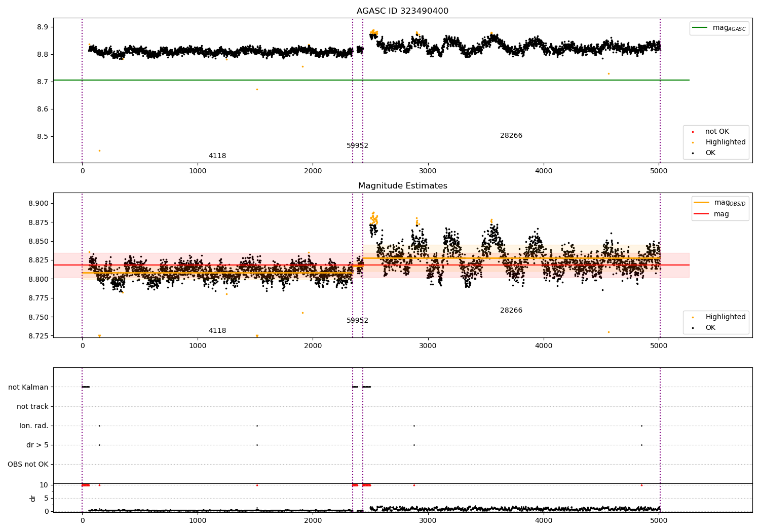The height and width of the screenshot is (532, 760).
Task: Click the 8.750 y-axis tick label
Action: click(38, 317)
